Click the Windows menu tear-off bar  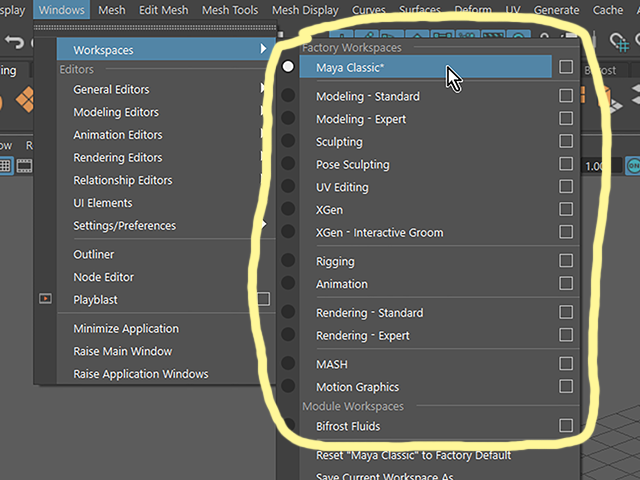pos(155,27)
